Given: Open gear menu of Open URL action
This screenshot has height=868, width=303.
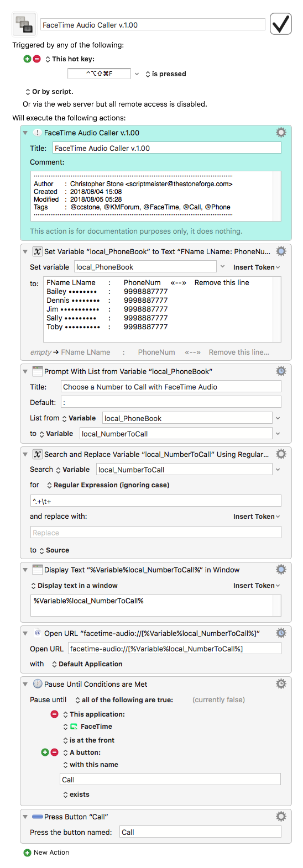Looking at the screenshot, I should [281, 633].
